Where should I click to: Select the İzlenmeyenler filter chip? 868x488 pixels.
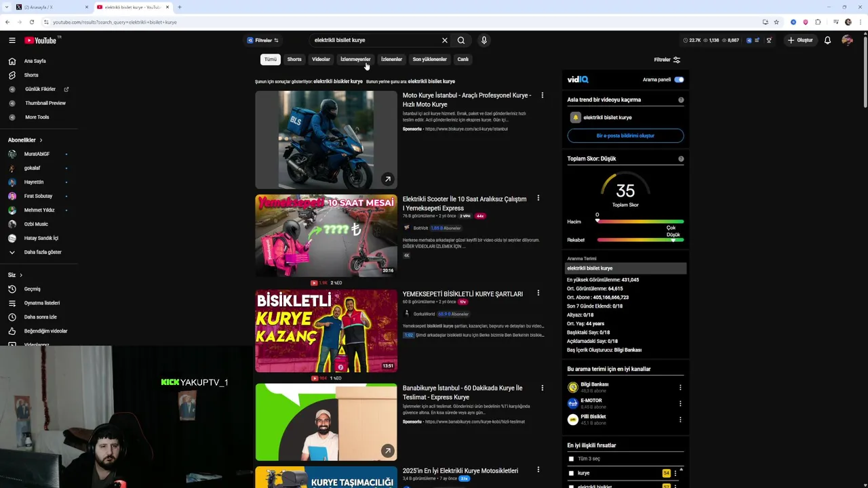[x=355, y=60]
